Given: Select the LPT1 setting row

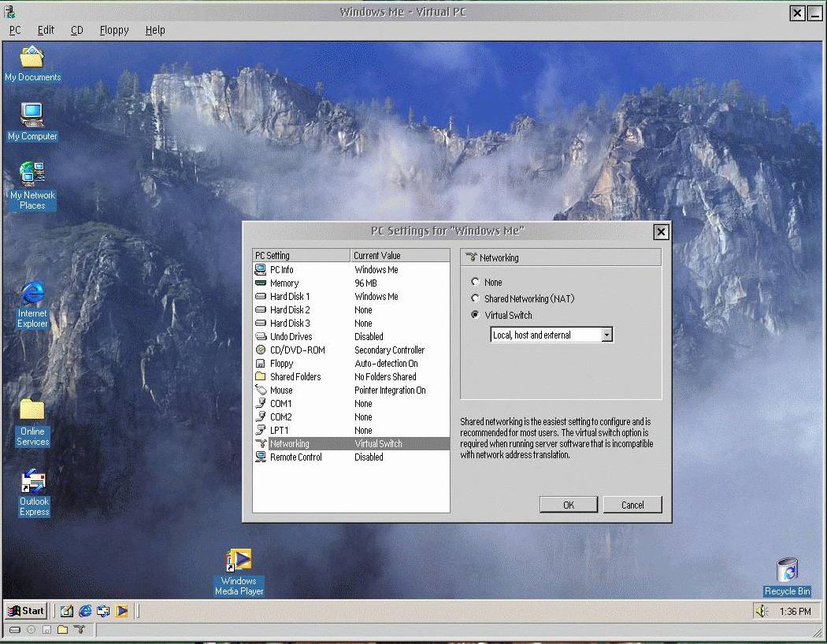Looking at the screenshot, I should [x=351, y=430].
